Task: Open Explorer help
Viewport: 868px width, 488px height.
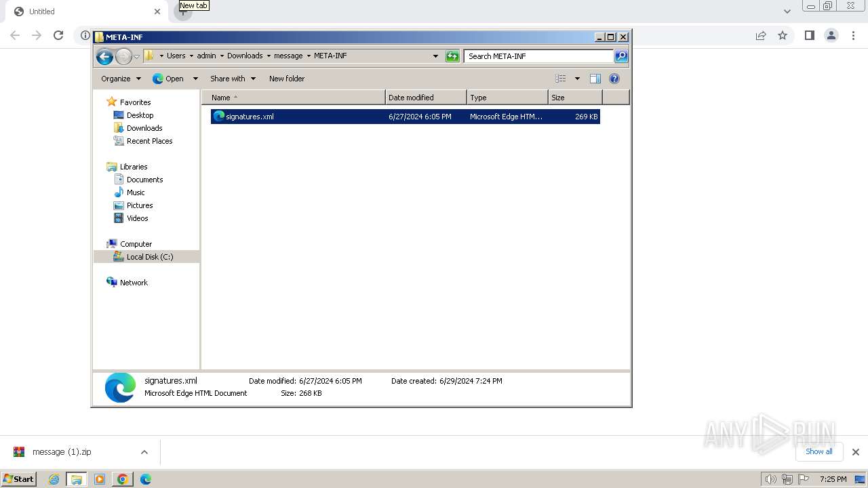Action: tap(614, 79)
